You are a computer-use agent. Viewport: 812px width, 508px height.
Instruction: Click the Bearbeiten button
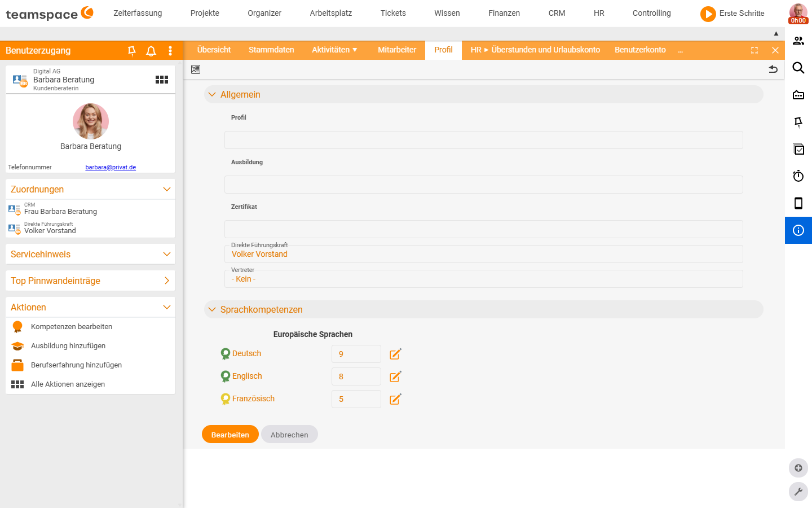[x=230, y=434]
